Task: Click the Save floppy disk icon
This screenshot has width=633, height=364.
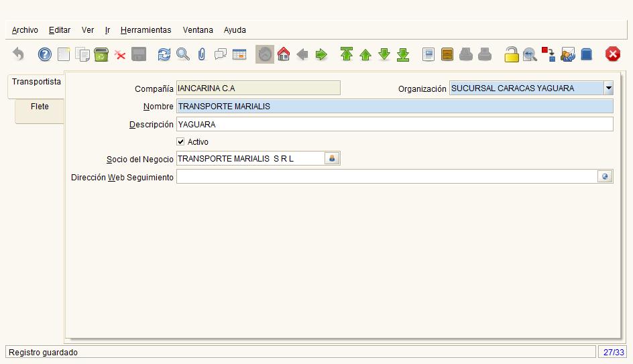Action: click(139, 54)
